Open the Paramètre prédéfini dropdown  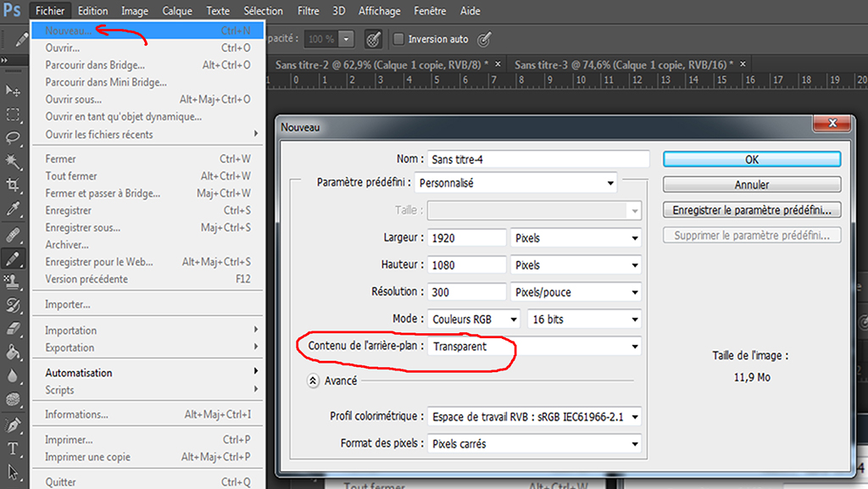515,183
